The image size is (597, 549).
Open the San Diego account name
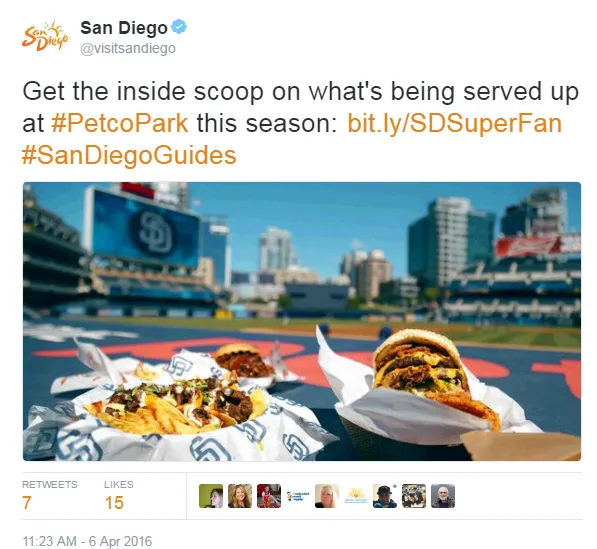pyautogui.click(x=124, y=28)
